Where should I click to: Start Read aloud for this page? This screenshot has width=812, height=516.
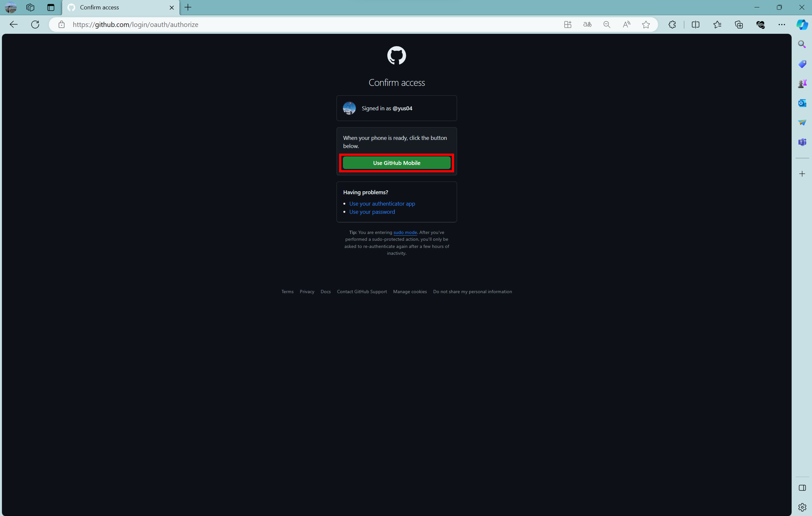tap(626, 24)
